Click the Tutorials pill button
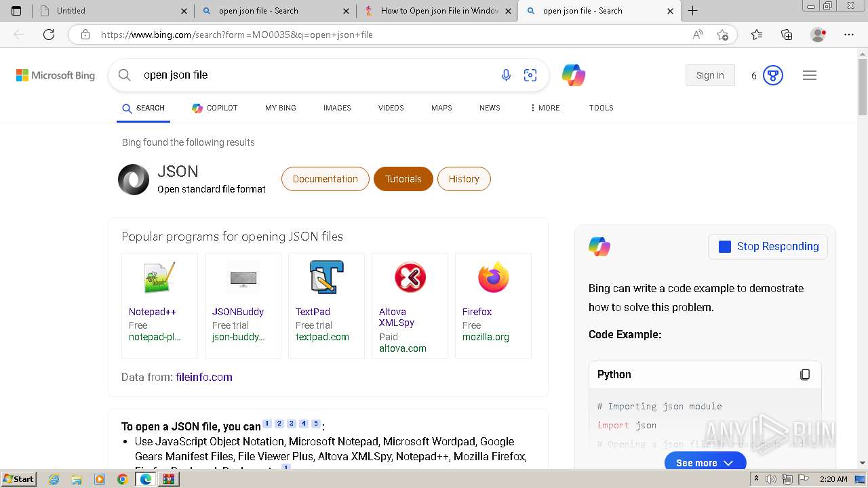The width and height of the screenshot is (868, 488). click(403, 179)
